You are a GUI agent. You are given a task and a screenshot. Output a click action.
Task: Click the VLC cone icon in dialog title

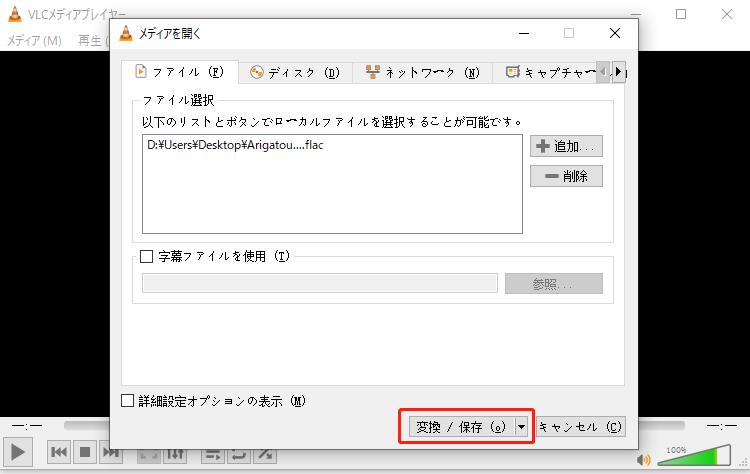point(126,33)
